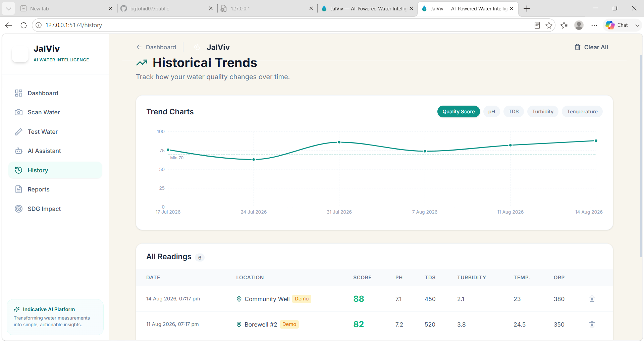Open browser settings and more menu
644x342 pixels.
pos(594,25)
